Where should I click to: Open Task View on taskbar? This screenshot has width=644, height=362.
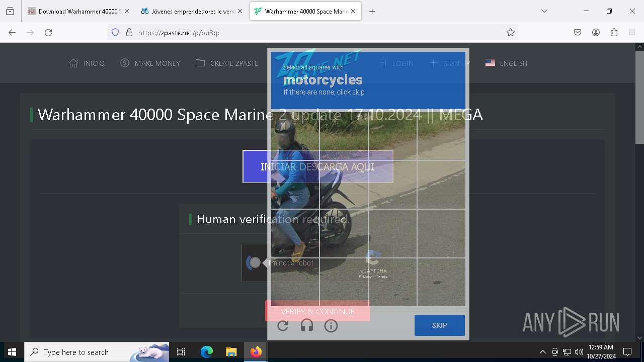(x=181, y=352)
